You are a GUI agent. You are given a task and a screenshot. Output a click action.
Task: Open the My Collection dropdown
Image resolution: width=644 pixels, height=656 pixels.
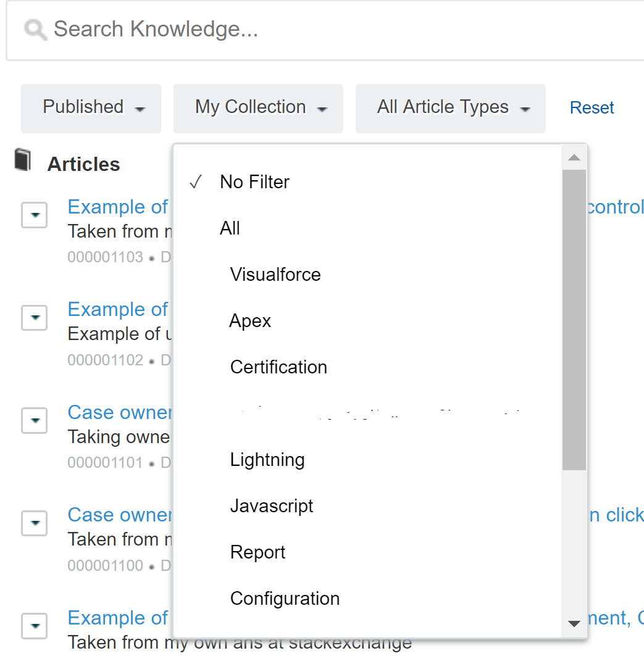pyautogui.click(x=258, y=108)
